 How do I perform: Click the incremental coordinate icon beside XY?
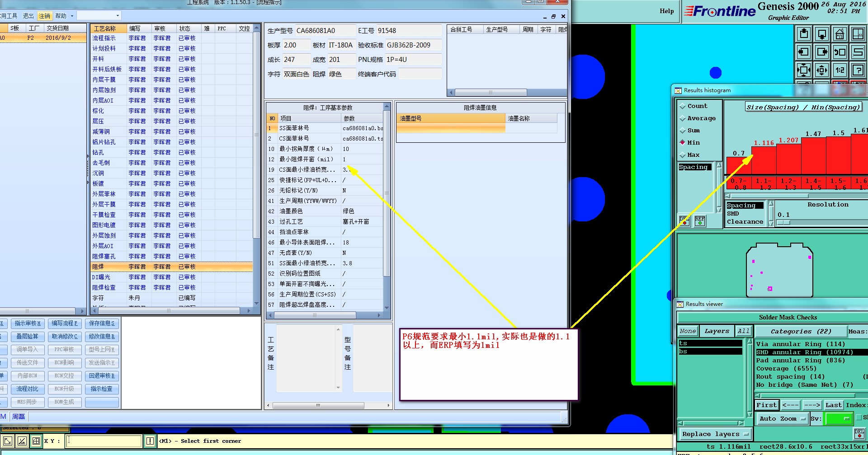[x=22, y=441]
